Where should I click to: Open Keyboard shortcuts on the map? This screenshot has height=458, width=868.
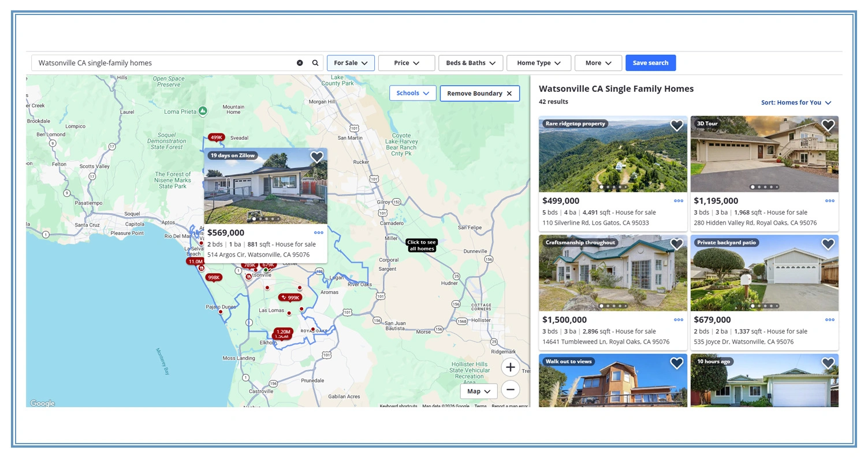point(398,406)
